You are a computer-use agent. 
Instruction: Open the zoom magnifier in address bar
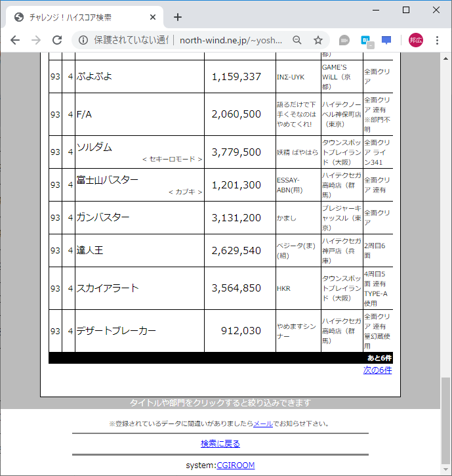(x=297, y=40)
